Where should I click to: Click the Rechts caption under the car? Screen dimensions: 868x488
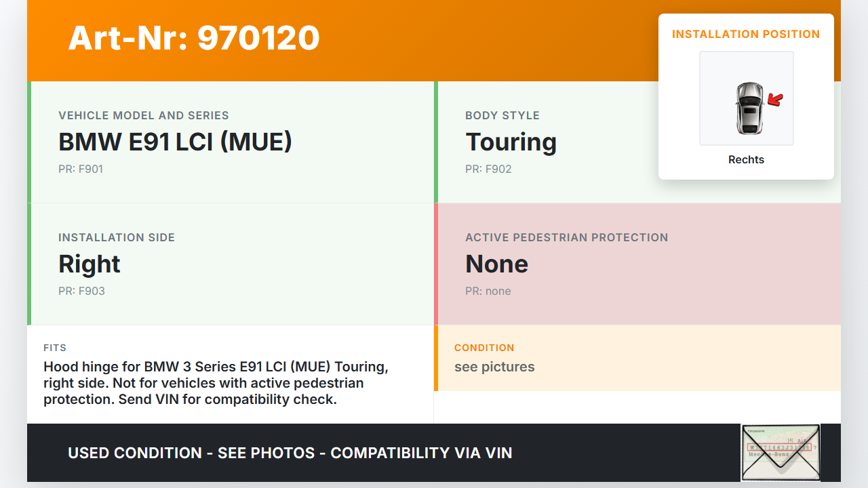(746, 160)
